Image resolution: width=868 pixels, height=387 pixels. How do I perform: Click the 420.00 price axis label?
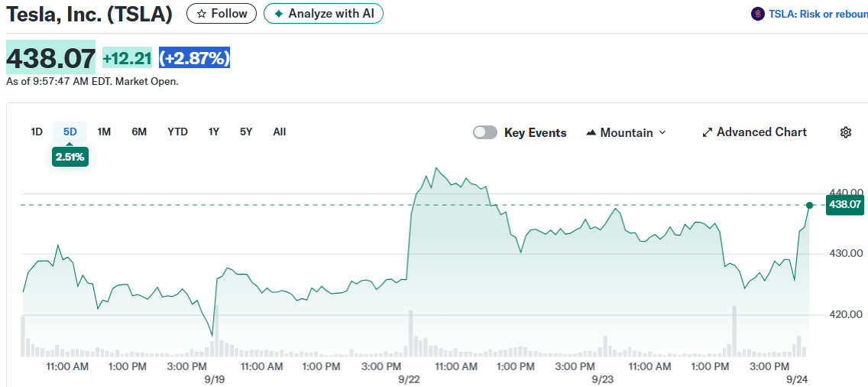pos(844,314)
